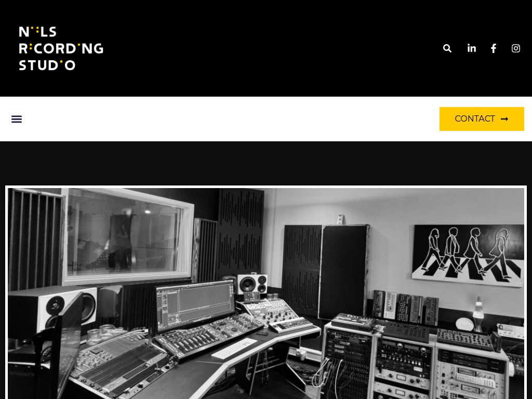
Task: Click the yellow CONTACT button
Action: [x=482, y=119]
